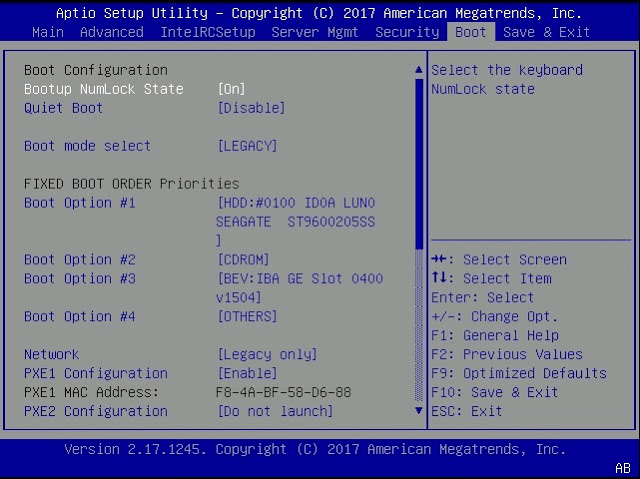Select Boot Option #2 row

pyautogui.click(x=80, y=259)
